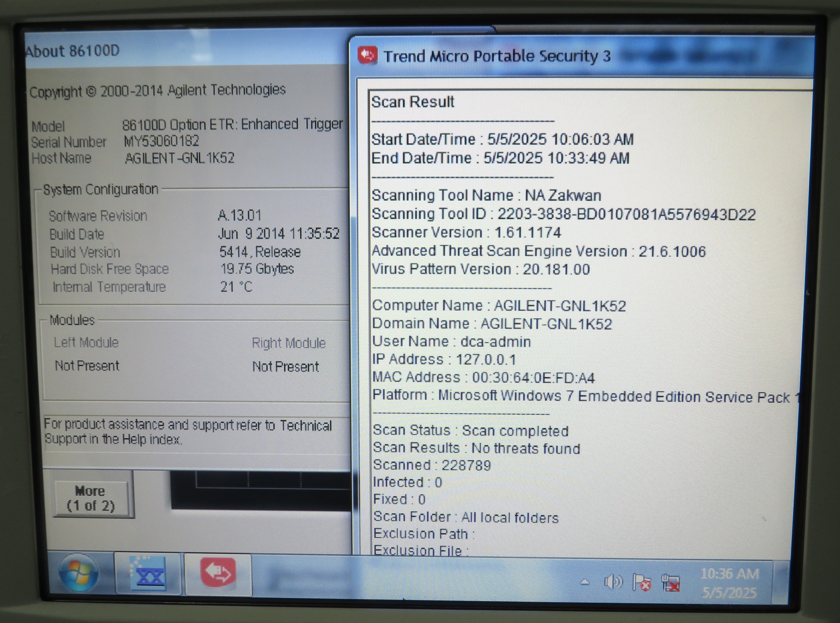Viewport: 840px width, 623px height.
Task: Select the Scanning Tool ID line
Action: [564, 214]
